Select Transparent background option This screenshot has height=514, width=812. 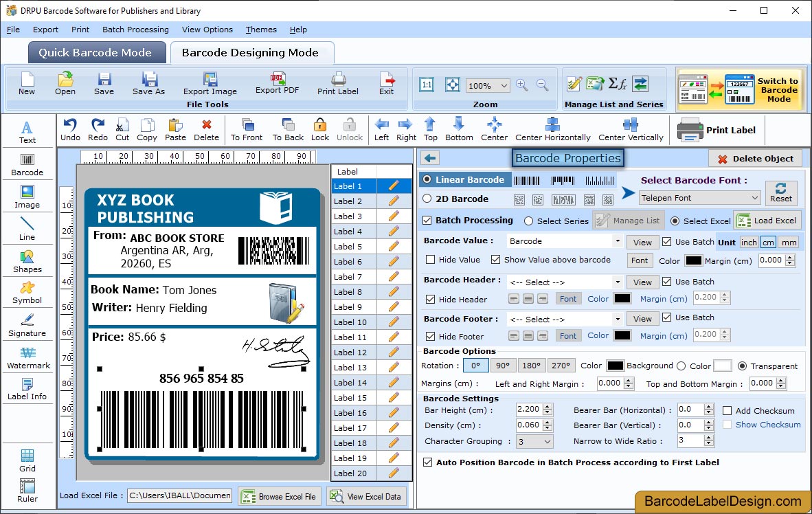(742, 366)
